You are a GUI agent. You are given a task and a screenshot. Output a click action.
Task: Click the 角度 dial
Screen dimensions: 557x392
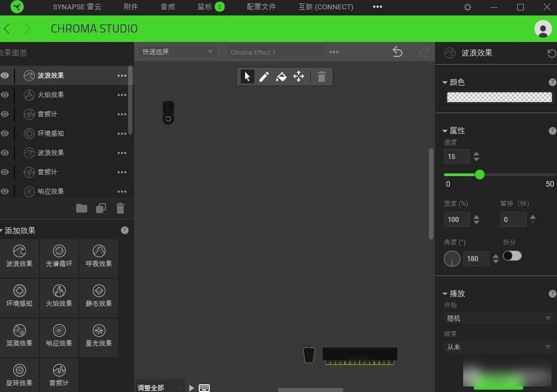452,258
